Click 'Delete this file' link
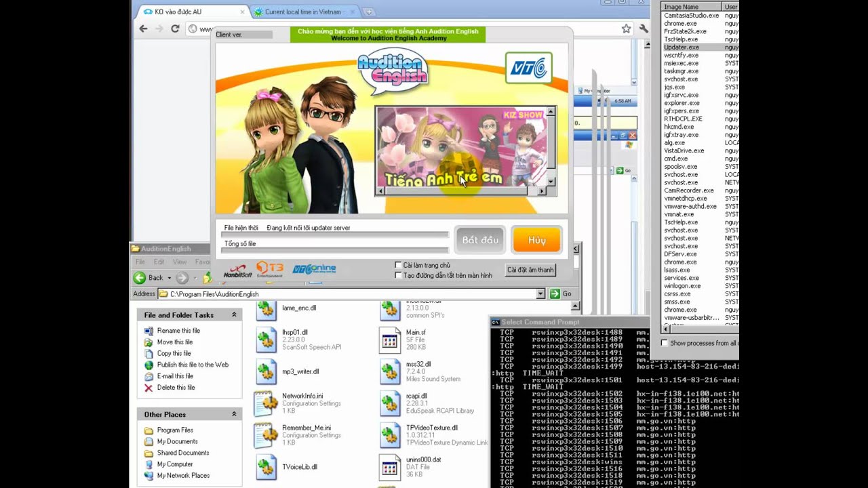The width and height of the screenshot is (868, 488). pyautogui.click(x=176, y=388)
